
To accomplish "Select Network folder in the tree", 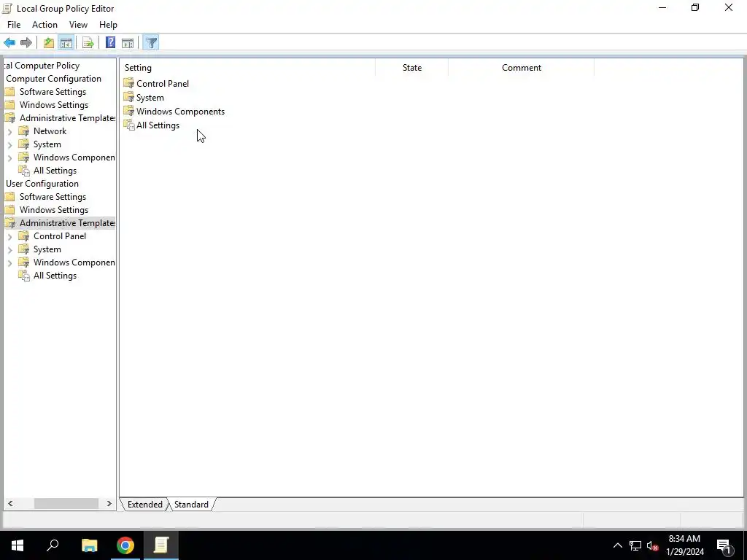I will [x=50, y=131].
